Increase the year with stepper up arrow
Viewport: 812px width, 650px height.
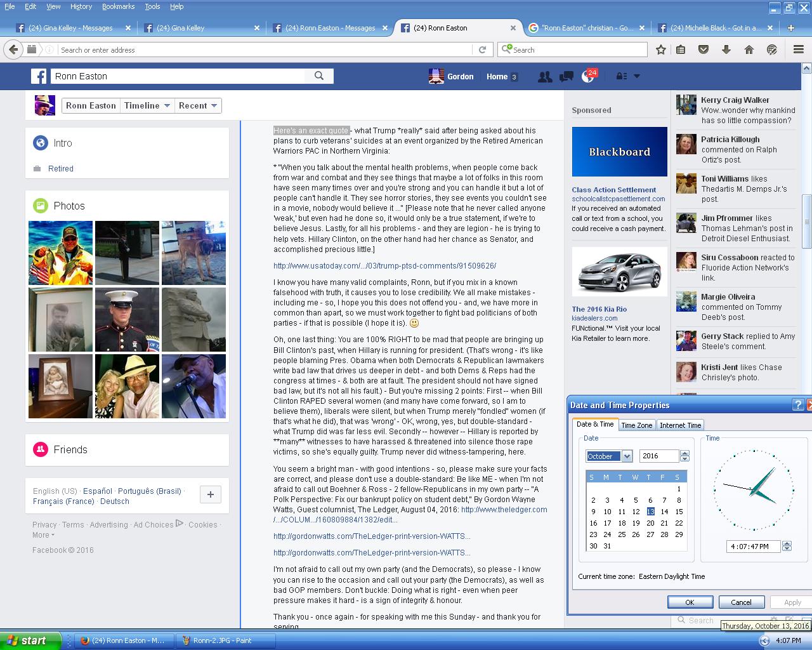point(684,453)
